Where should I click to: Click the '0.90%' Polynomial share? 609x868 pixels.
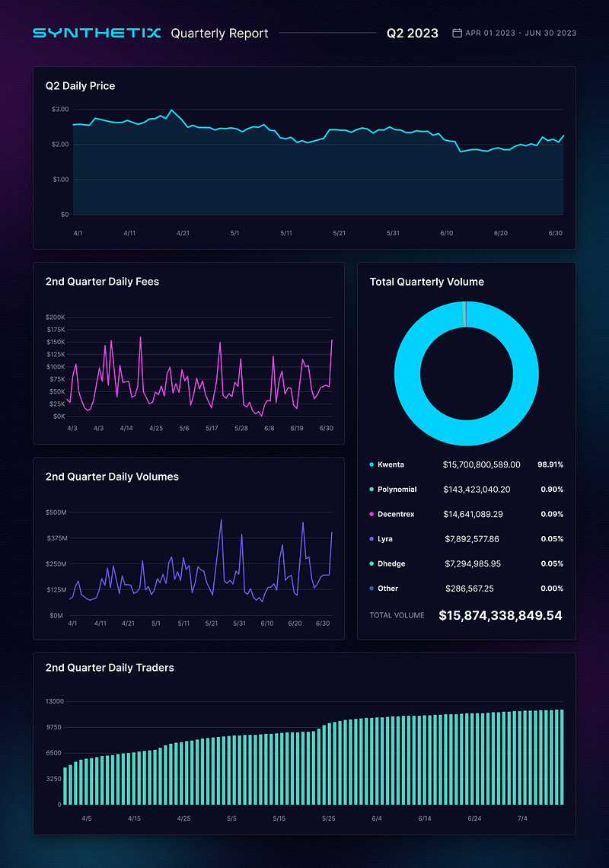tap(552, 490)
